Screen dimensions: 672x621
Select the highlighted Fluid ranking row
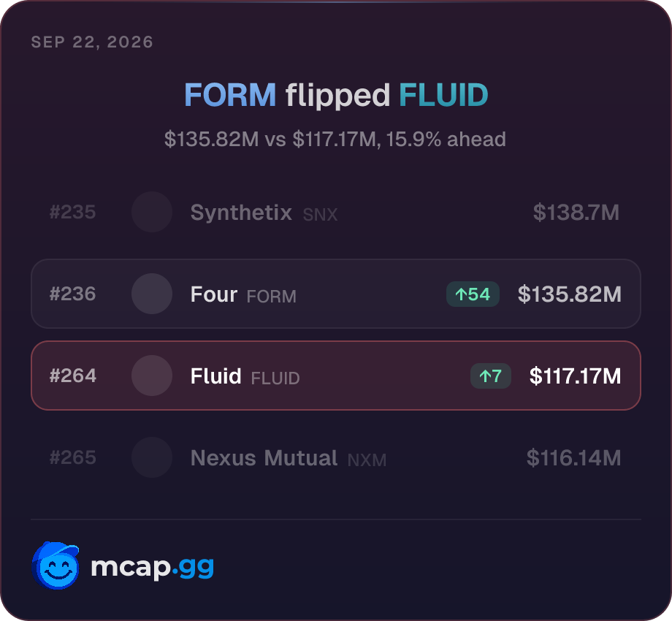(336, 376)
